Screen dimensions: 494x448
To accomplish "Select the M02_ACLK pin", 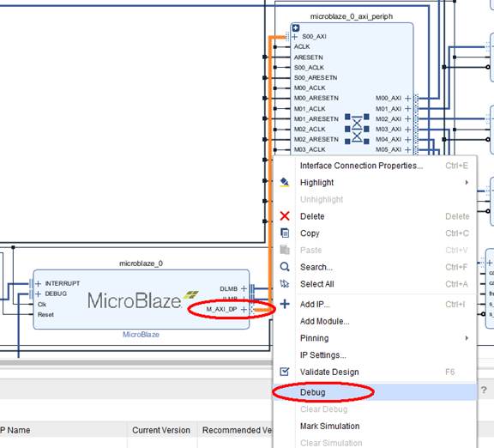I will [x=310, y=130].
